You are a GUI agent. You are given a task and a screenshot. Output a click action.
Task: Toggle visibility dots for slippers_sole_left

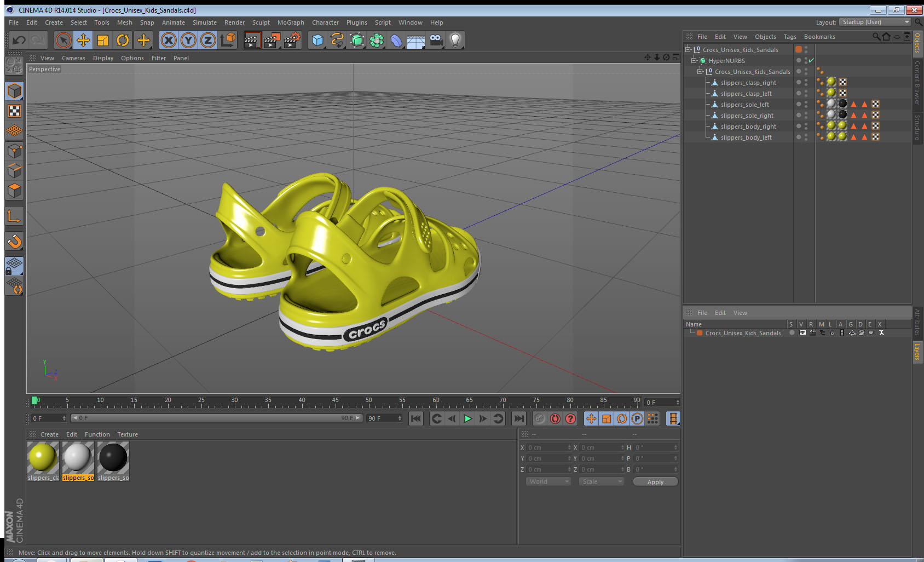click(x=806, y=104)
